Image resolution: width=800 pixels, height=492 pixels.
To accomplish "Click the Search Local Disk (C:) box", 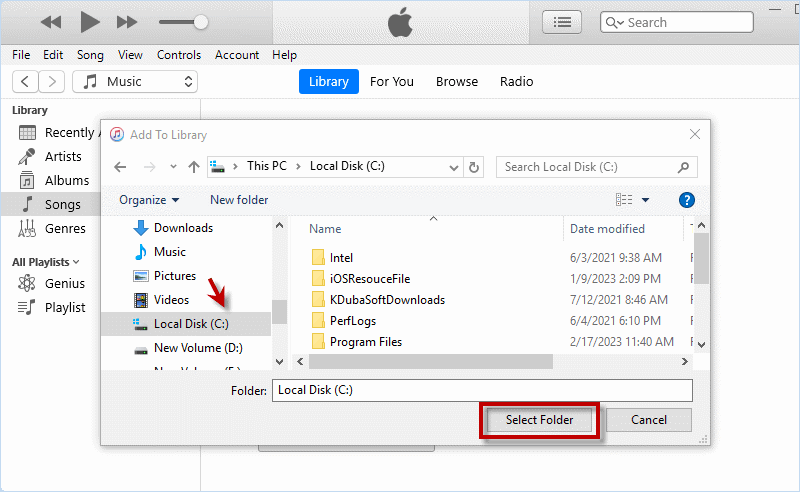I will [596, 167].
